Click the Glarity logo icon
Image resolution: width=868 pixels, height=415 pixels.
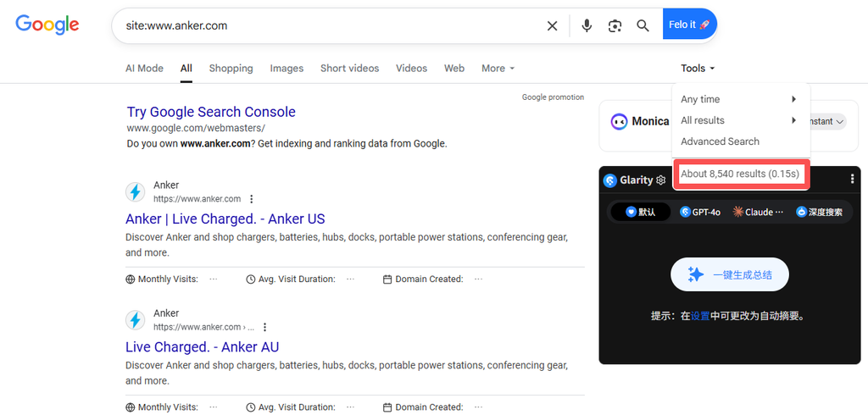click(610, 180)
